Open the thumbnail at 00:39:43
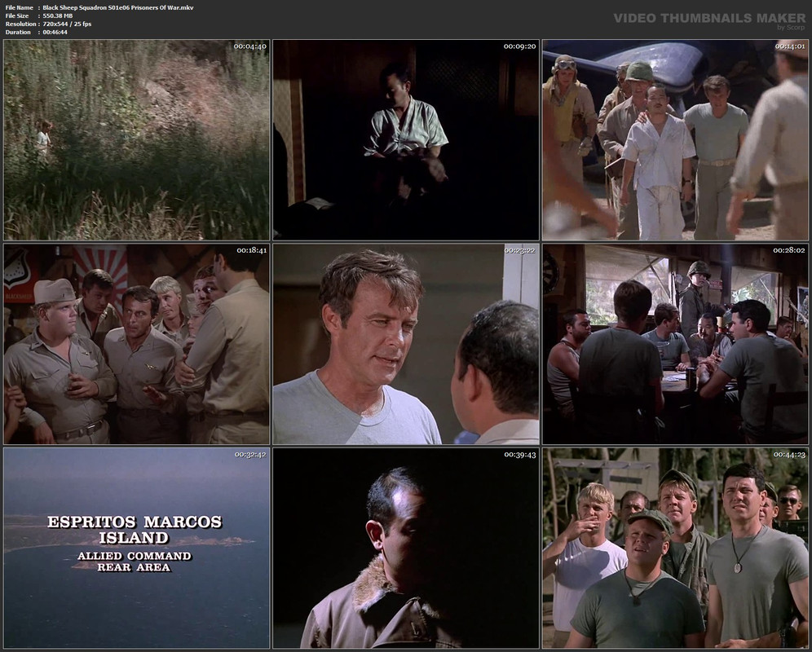Screen dimensions: 812x652 coord(406,548)
